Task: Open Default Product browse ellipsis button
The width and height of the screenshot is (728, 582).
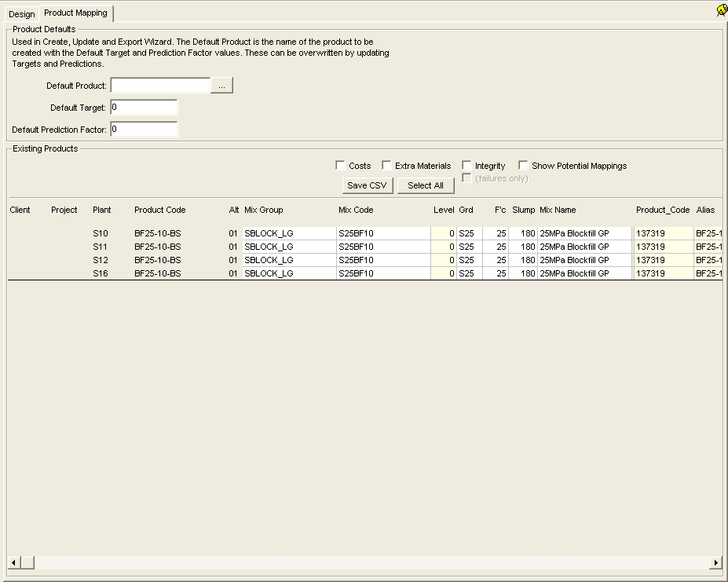Action: coord(222,86)
